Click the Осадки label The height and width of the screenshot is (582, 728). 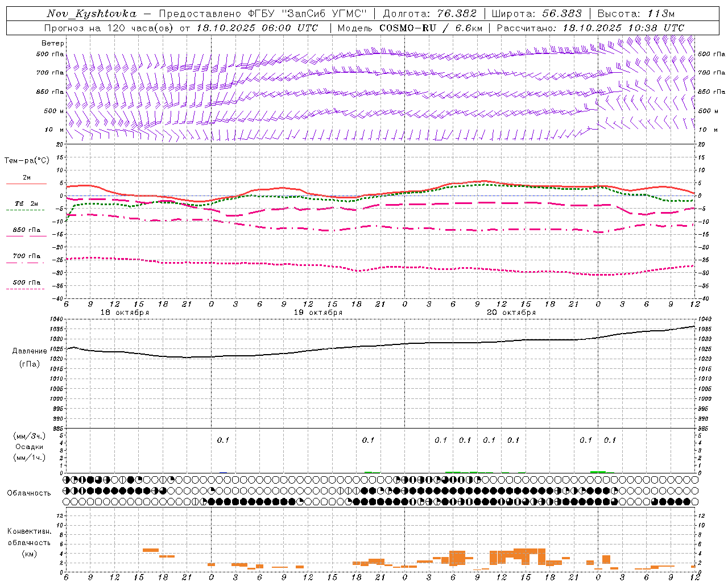30,447
